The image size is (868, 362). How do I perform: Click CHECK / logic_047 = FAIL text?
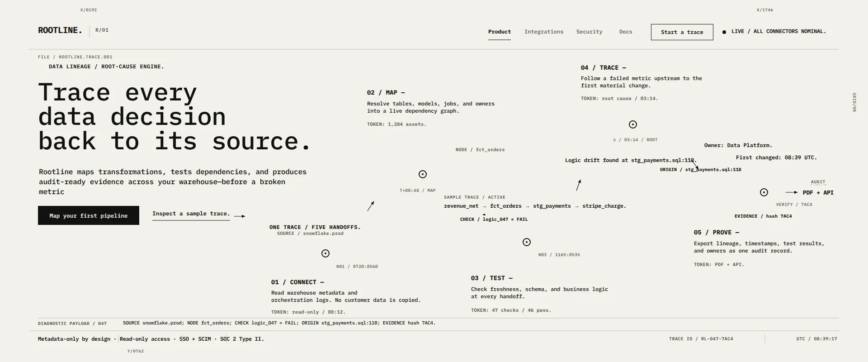[494, 219]
